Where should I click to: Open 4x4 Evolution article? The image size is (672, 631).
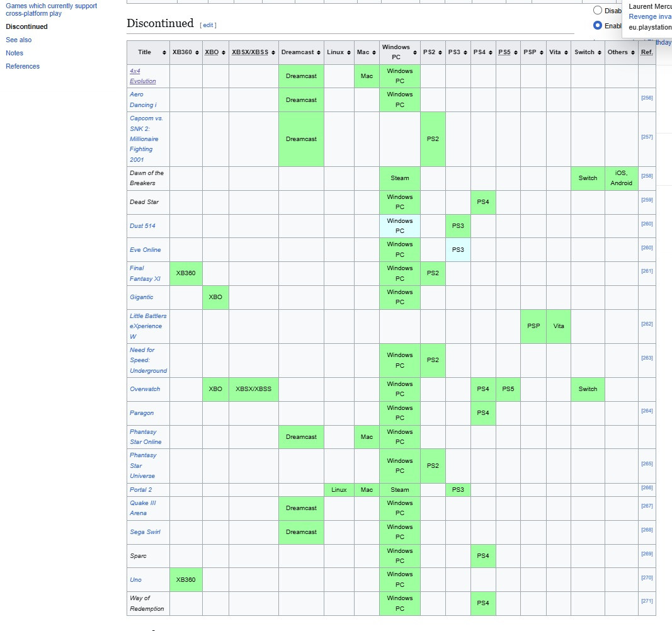(143, 76)
